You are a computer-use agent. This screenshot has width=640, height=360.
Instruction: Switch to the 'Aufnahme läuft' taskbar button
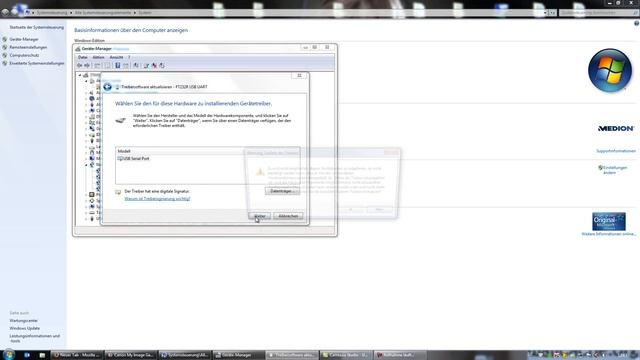[400, 355]
